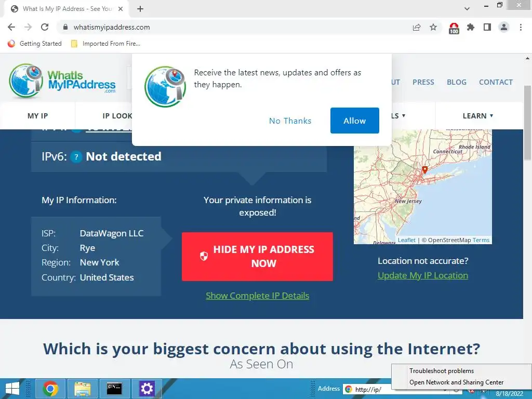Open the Show Complete IP Details link
This screenshot has height=399, width=532.
coord(257,296)
